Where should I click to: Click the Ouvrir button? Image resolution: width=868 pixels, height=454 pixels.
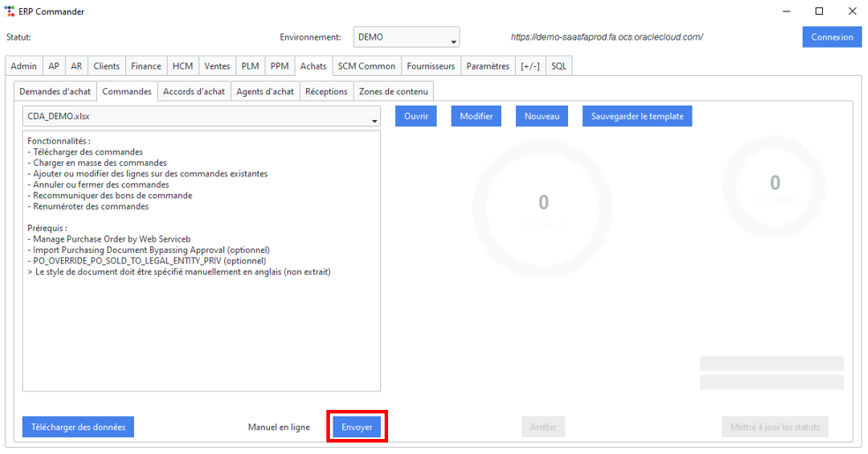[415, 116]
